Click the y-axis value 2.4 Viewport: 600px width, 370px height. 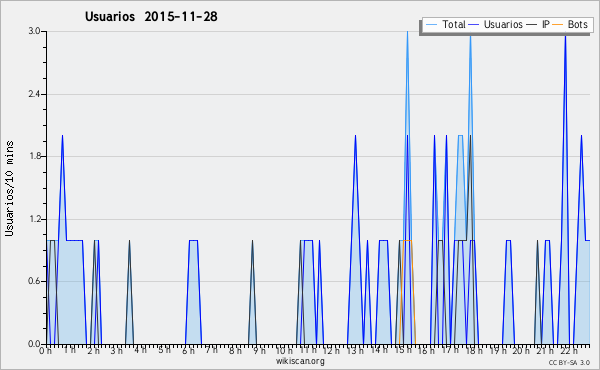[x=34, y=94]
